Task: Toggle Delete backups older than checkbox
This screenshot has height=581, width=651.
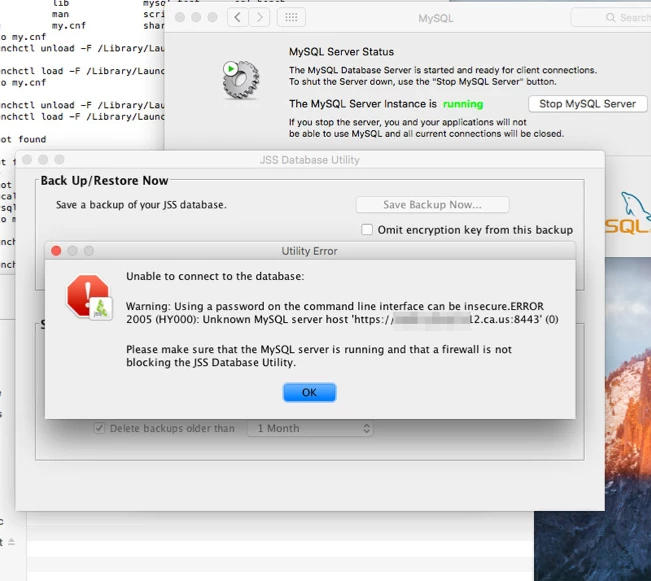Action: [x=99, y=428]
